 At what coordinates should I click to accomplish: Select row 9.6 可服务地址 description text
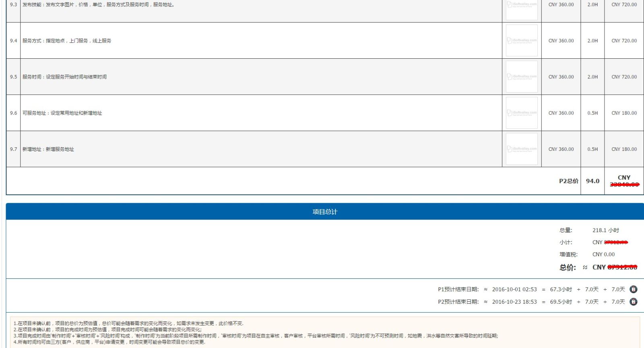pyautogui.click(x=62, y=113)
